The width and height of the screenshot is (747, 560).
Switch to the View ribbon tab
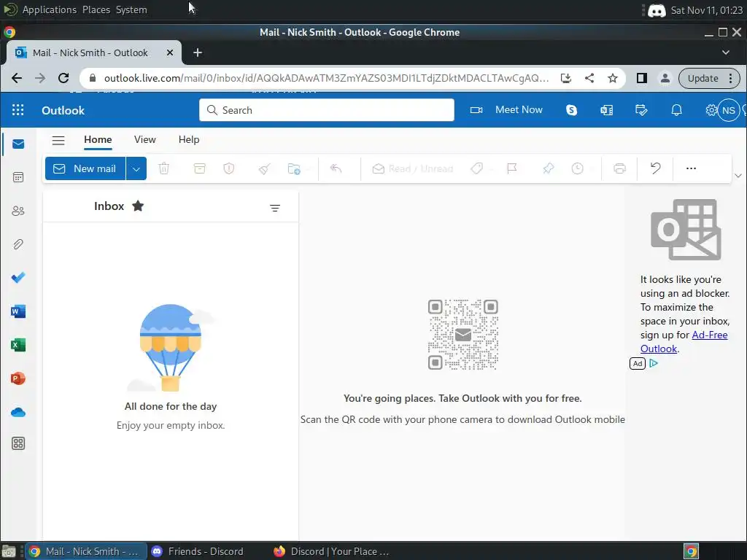point(145,139)
